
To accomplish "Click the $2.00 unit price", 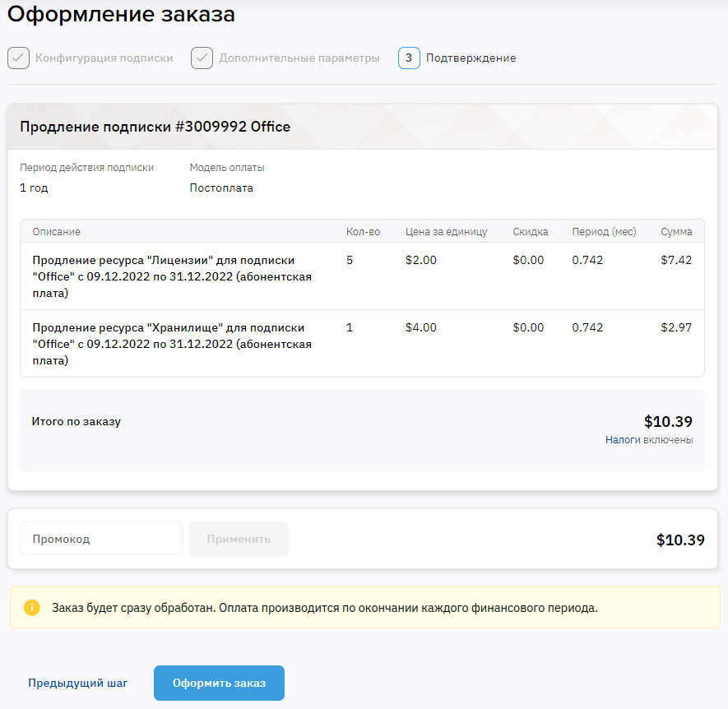I will tap(421, 260).
